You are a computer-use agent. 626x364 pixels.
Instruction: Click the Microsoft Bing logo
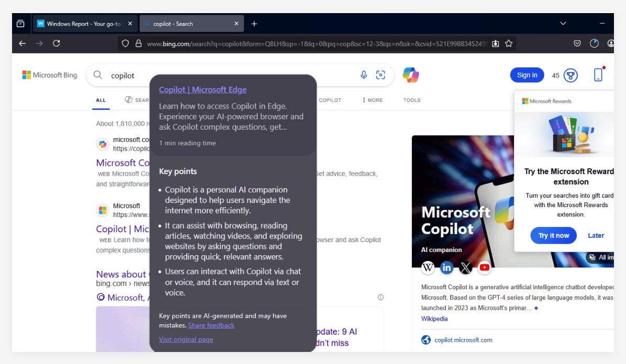pos(49,74)
